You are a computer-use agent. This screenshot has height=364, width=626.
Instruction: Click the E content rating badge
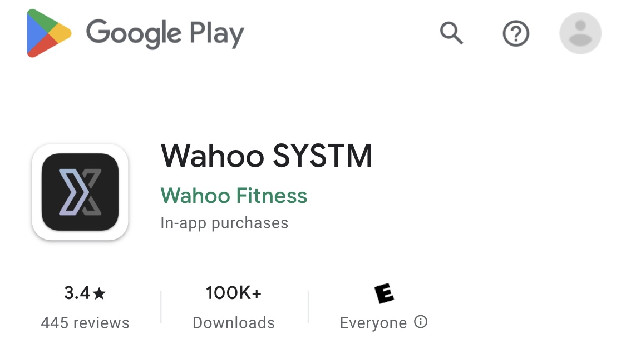384,293
